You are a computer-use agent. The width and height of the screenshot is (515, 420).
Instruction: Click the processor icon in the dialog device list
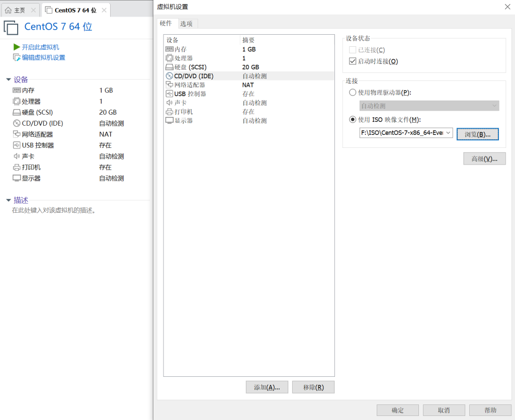tap(169, 58)
